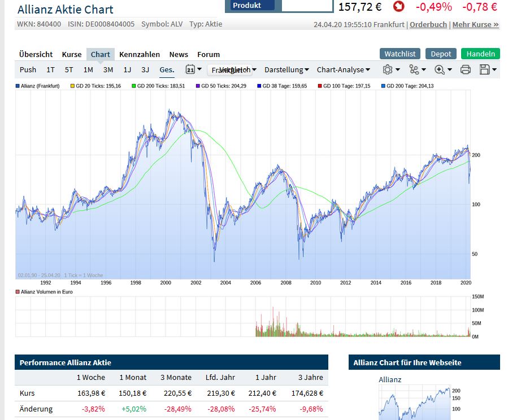
Task: Select the 5T time range
Action: 69,69
